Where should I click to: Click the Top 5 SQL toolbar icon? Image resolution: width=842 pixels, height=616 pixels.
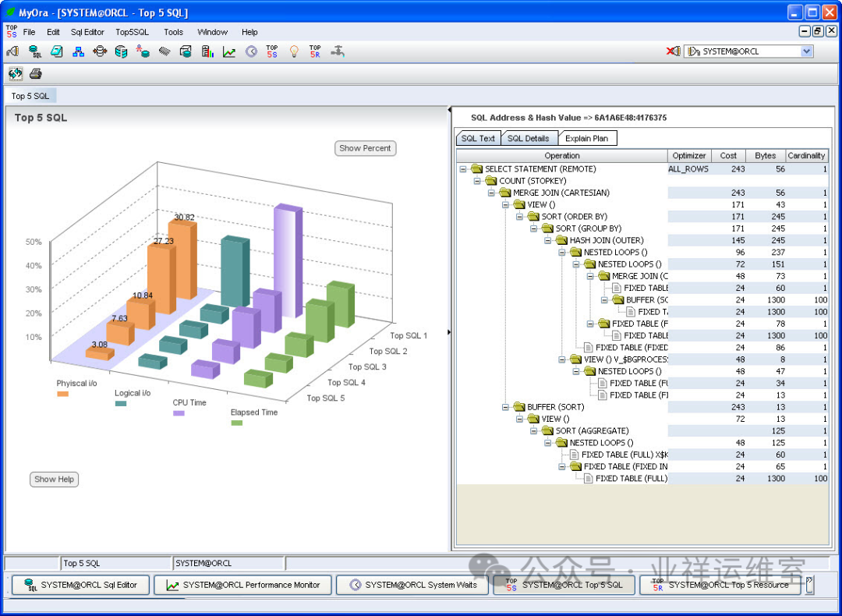(x=271, y=51)
